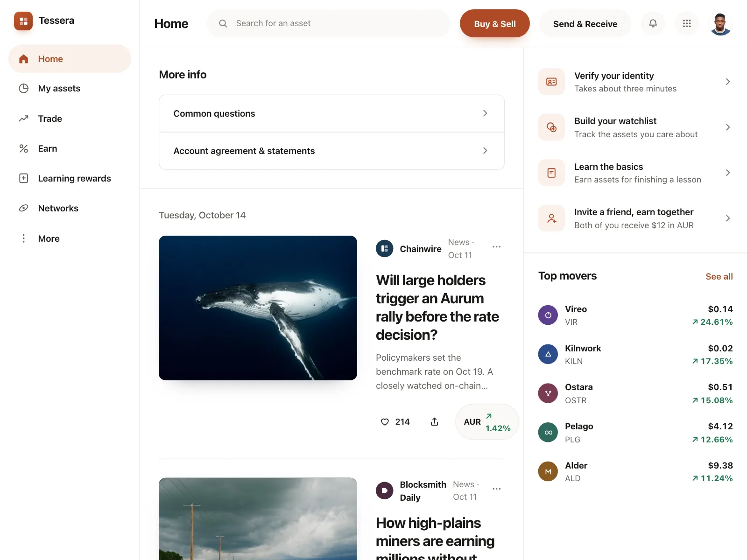Open the user profile avatar

[720, 23]
